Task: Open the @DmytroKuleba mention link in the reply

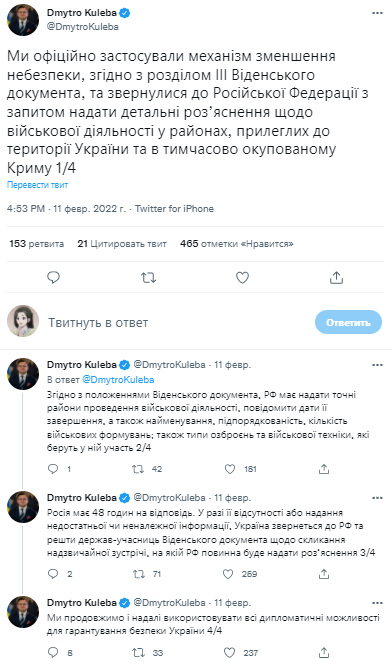Action: point(118,379)
